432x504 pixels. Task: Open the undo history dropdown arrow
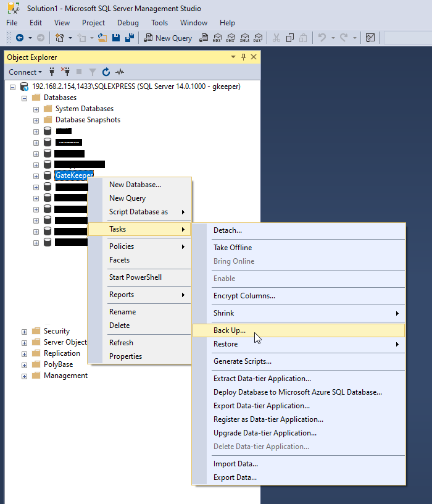[x=333, y=38]
